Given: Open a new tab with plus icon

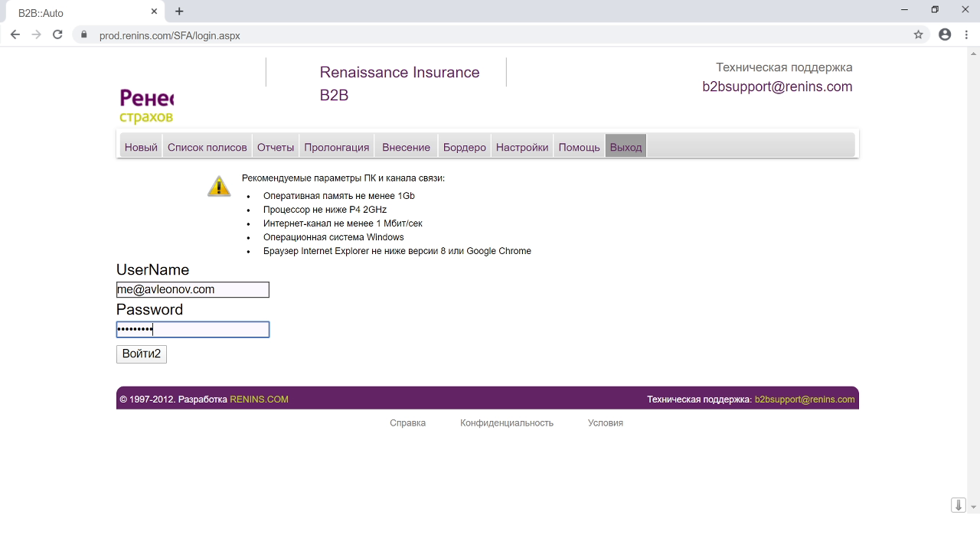Looking at the screenshot, I should 179,11.
